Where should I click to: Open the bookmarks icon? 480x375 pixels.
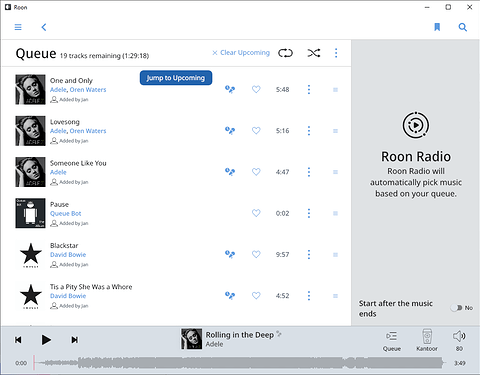(x=437, y=27)
